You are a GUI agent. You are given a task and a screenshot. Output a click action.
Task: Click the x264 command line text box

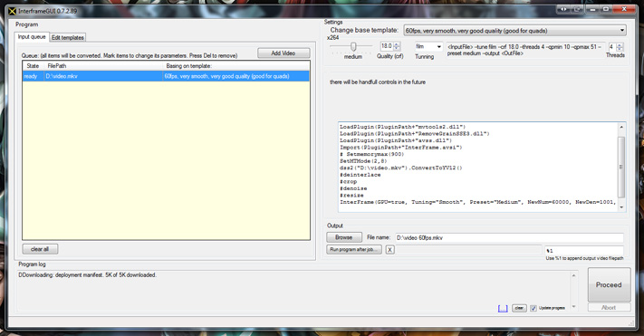(525, 50)
